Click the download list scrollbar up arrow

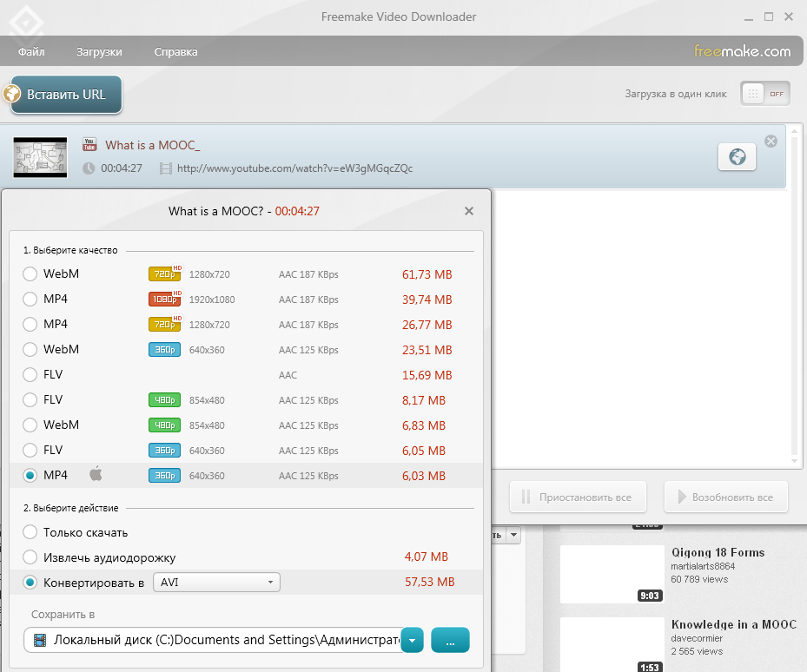[x=794, y=131]
